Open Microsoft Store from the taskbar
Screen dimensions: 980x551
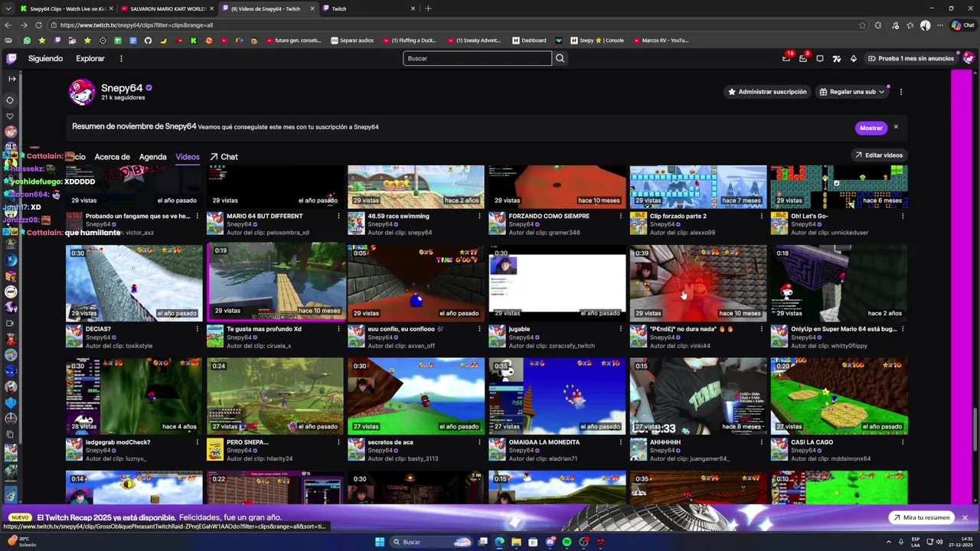[533, 542]
